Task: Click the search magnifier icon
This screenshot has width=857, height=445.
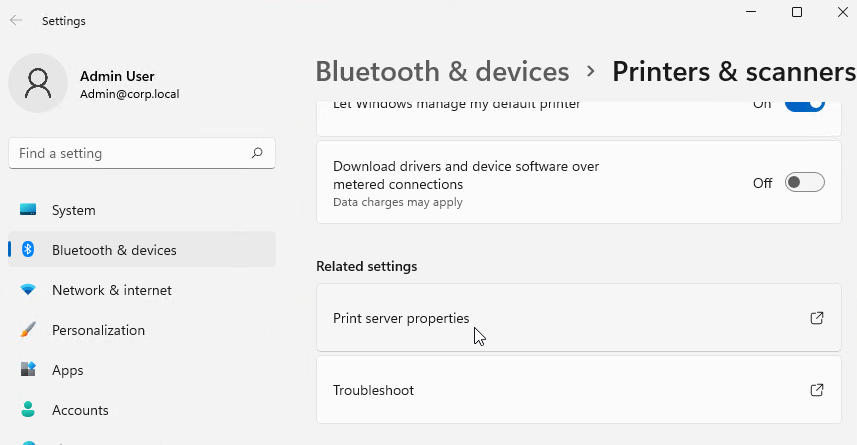Action: pos(257,153)
